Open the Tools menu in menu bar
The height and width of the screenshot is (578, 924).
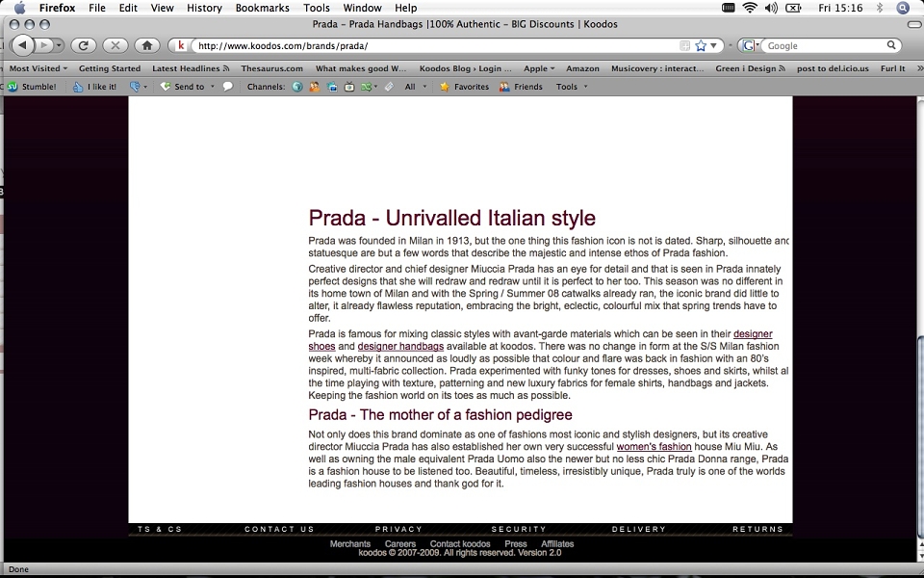(x=317, y=8)
